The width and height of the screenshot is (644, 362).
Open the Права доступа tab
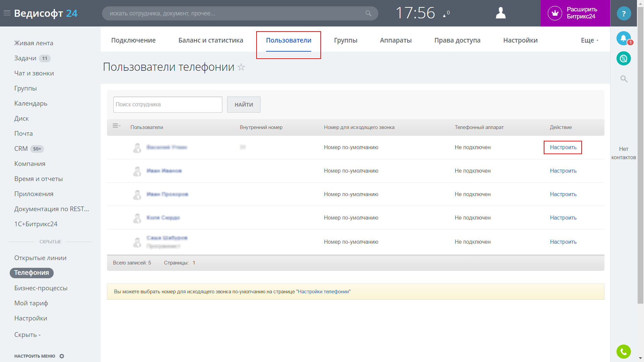point(457,40)
